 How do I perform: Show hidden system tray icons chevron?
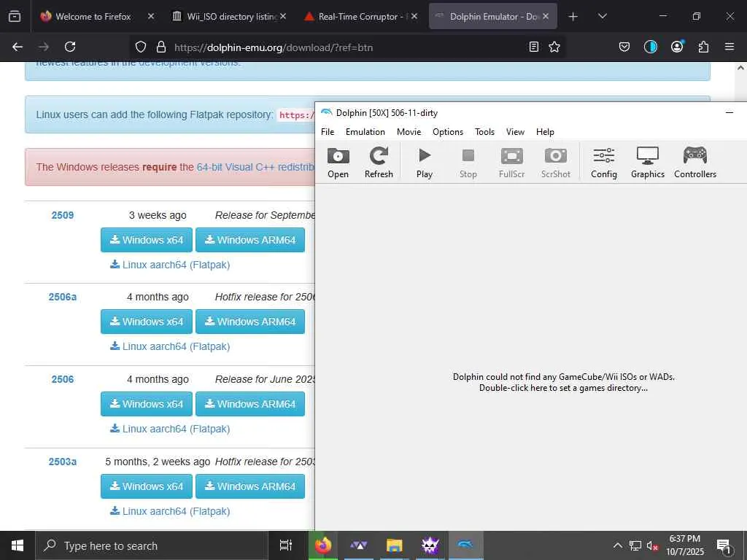617,545
